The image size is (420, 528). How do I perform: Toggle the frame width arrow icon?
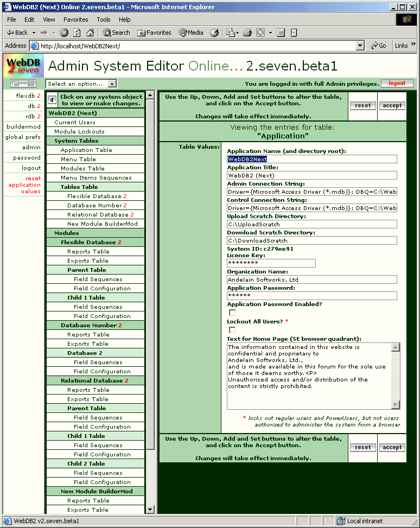tap(23, 83)
